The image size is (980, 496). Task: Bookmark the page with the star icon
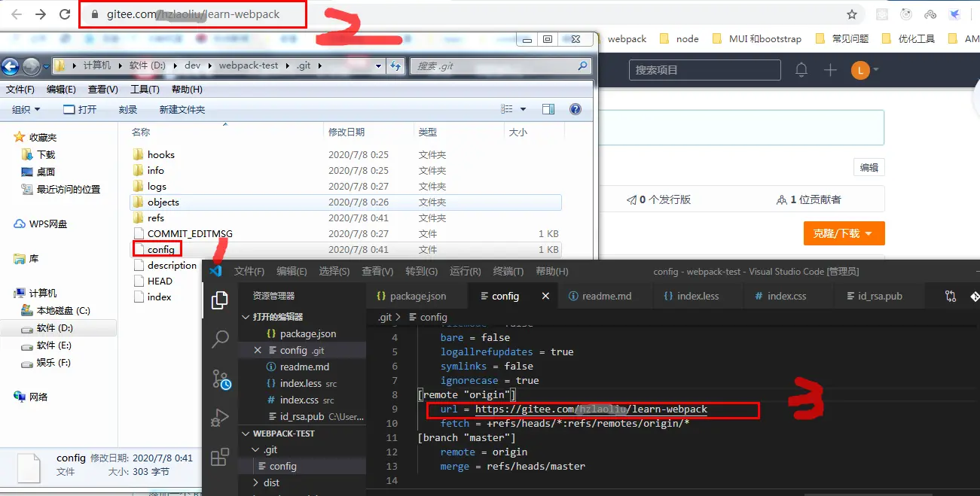tap(852, 14)
